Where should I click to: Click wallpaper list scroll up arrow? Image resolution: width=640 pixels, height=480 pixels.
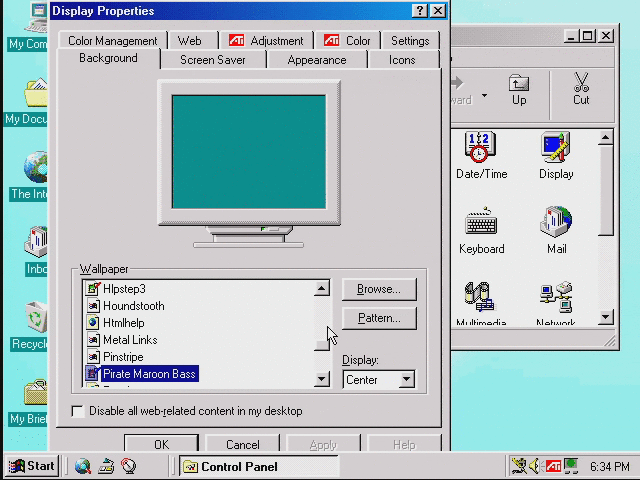click(322, 289)
